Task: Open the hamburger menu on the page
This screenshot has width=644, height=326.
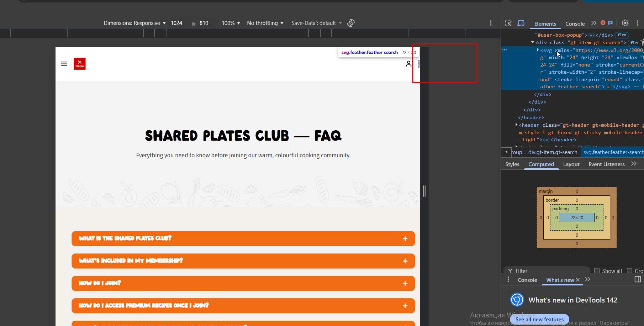Action: pyautogui.click(x=64, y=64)
